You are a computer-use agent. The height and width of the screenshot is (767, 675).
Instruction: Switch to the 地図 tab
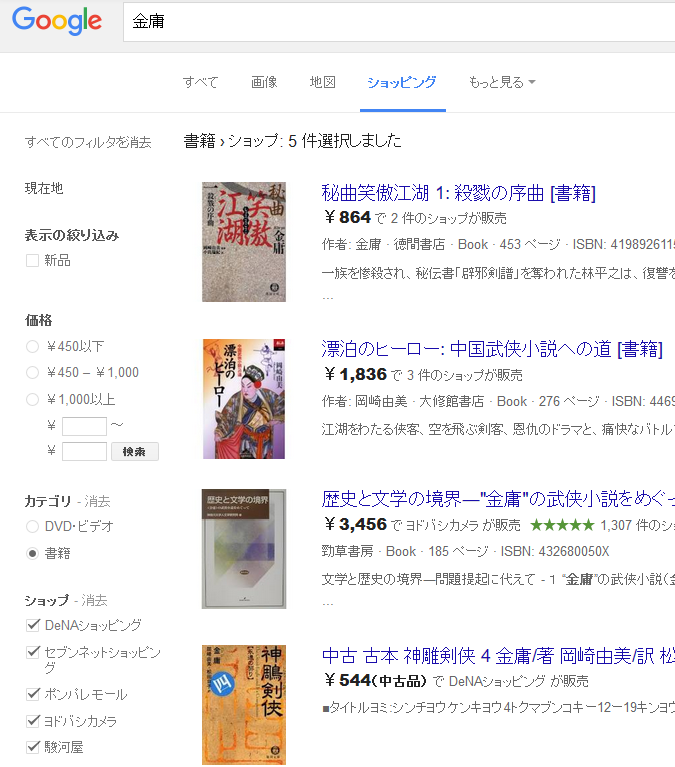click(x=322, y=82)
